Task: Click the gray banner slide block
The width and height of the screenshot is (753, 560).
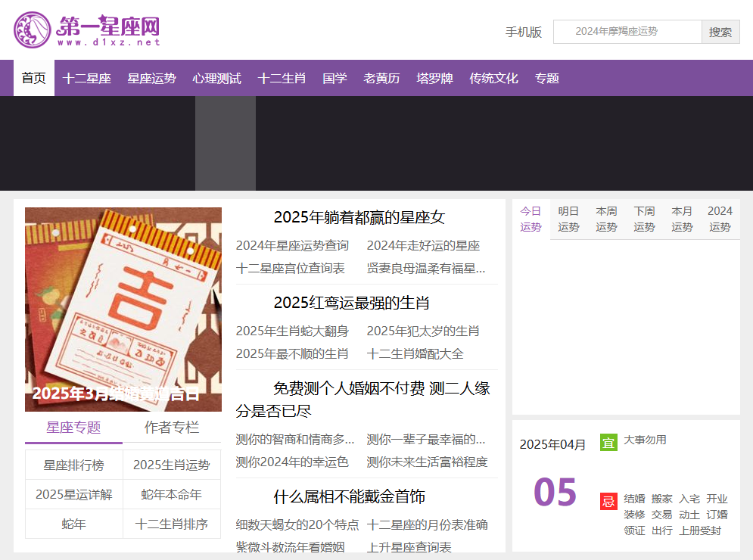Action: click(226, 144)
